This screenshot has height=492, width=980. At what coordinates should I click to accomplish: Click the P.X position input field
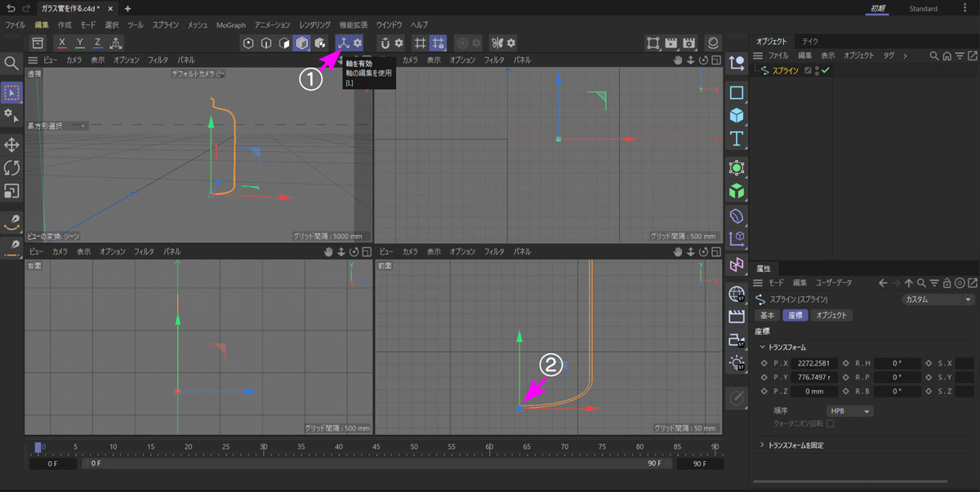click(813, 364)
